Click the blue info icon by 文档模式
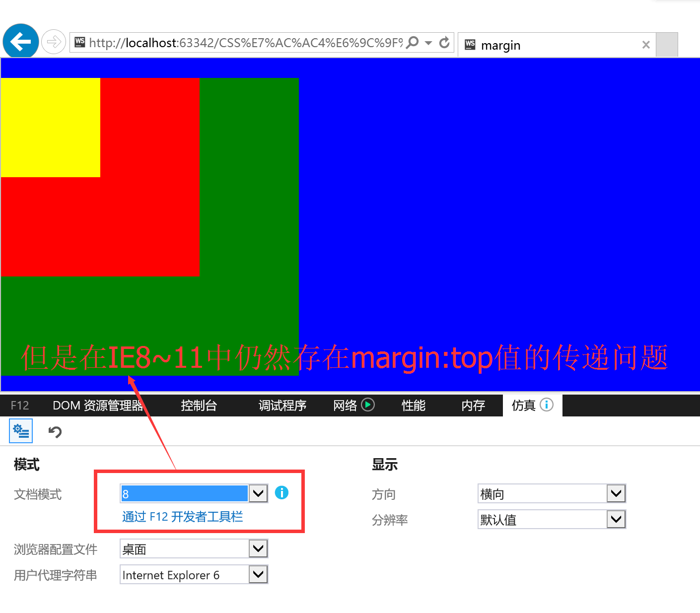The height and width of the screenshot is (613, 700). click(281, 492)
